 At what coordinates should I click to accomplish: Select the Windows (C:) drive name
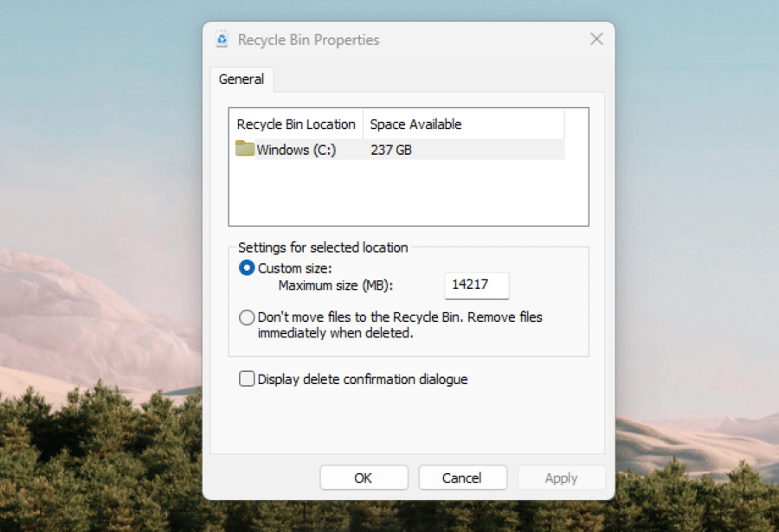(x=296, y=151)
